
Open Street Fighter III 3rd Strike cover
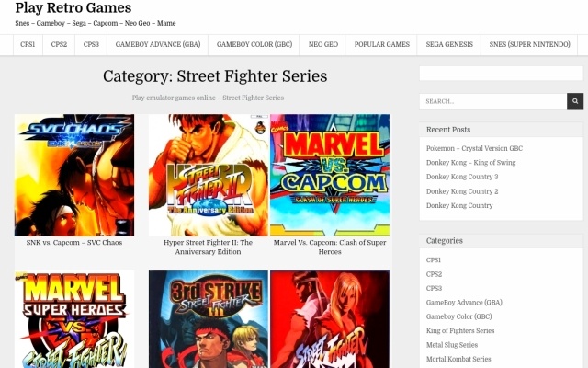tap(209, 319)
